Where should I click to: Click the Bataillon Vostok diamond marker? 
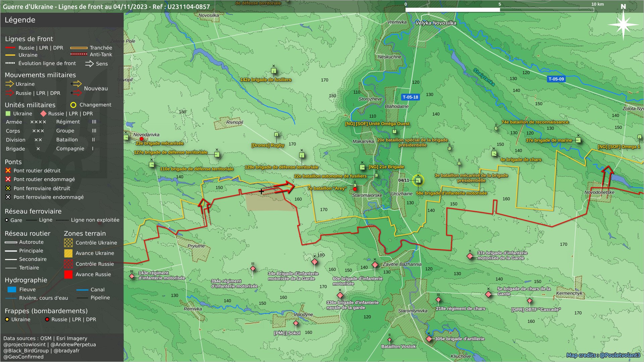[x=389, y=340]
